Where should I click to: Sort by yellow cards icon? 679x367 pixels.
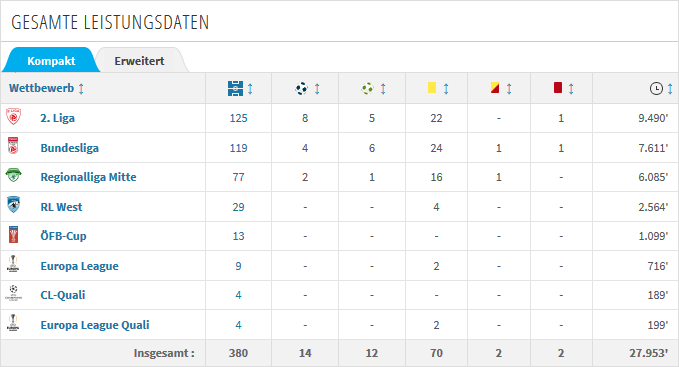tap(432, 88)
